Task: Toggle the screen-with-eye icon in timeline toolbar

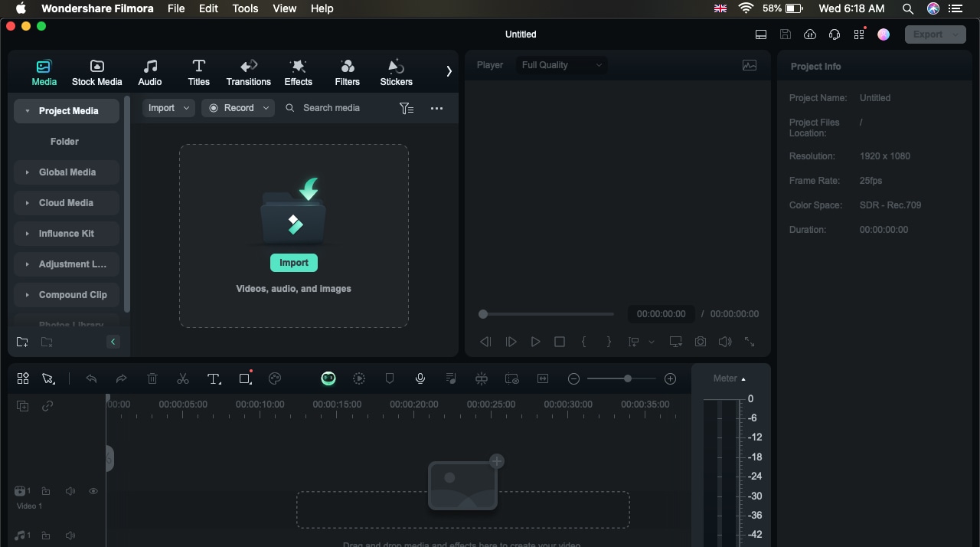Action: point(512,378)
